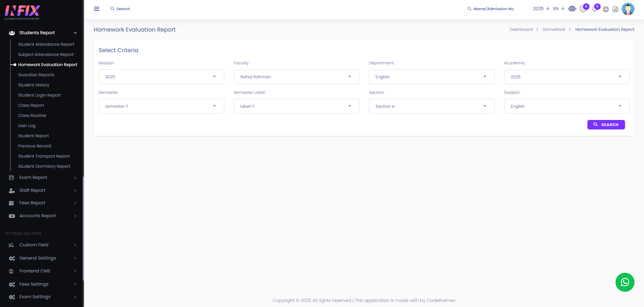Viewport: 644px width, 307px height.
Task: Open the Semester dropdown semester-1
Action: (161, 106)
